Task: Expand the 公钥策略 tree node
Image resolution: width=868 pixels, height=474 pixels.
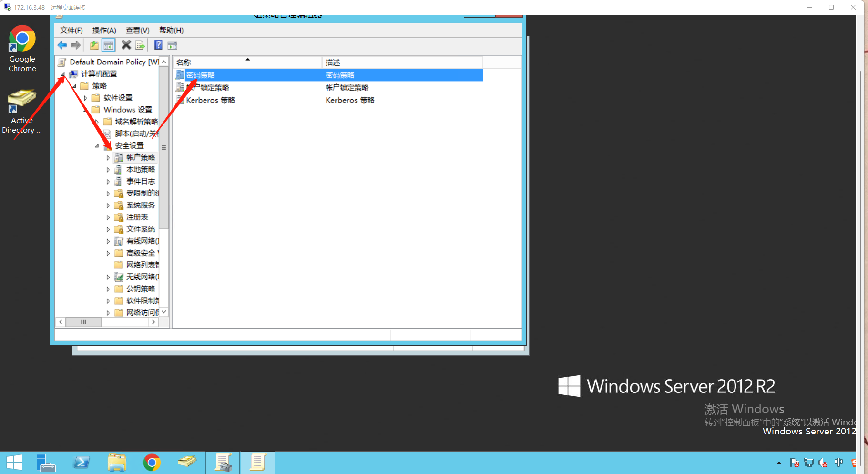Action: (x=108, y=289)
